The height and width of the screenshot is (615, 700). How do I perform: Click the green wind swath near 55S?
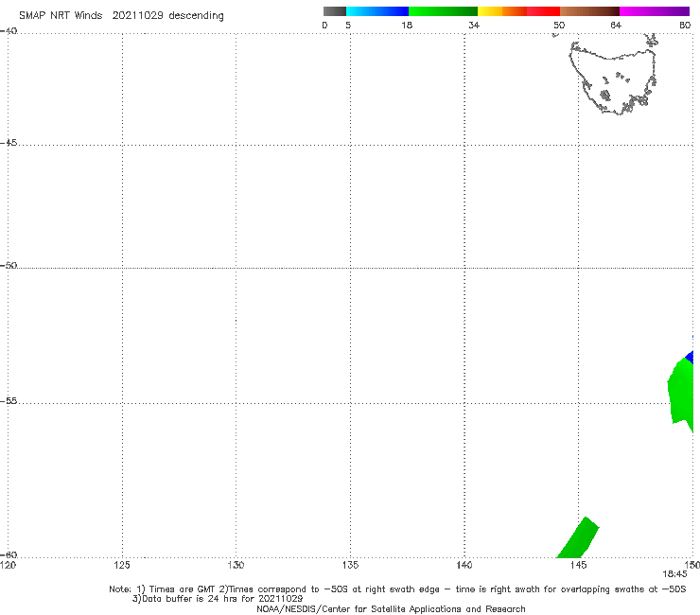coord(681,393)
